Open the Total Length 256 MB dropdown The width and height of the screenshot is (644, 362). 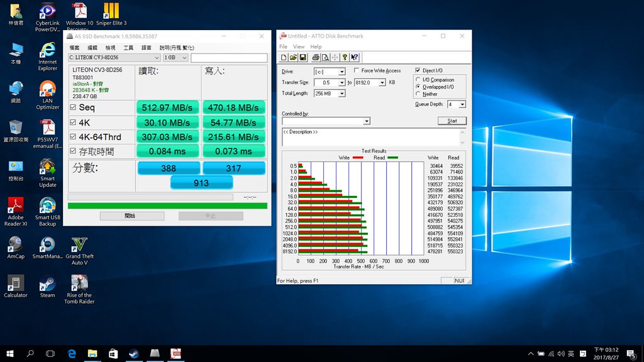click(x=330, y=93)
